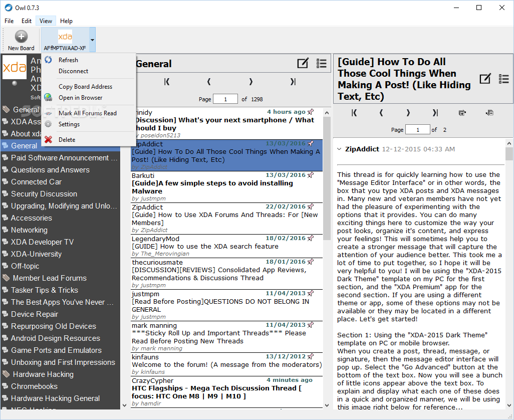Open the File menu
Screen dimensions: 514x420
tap(9, 21)
